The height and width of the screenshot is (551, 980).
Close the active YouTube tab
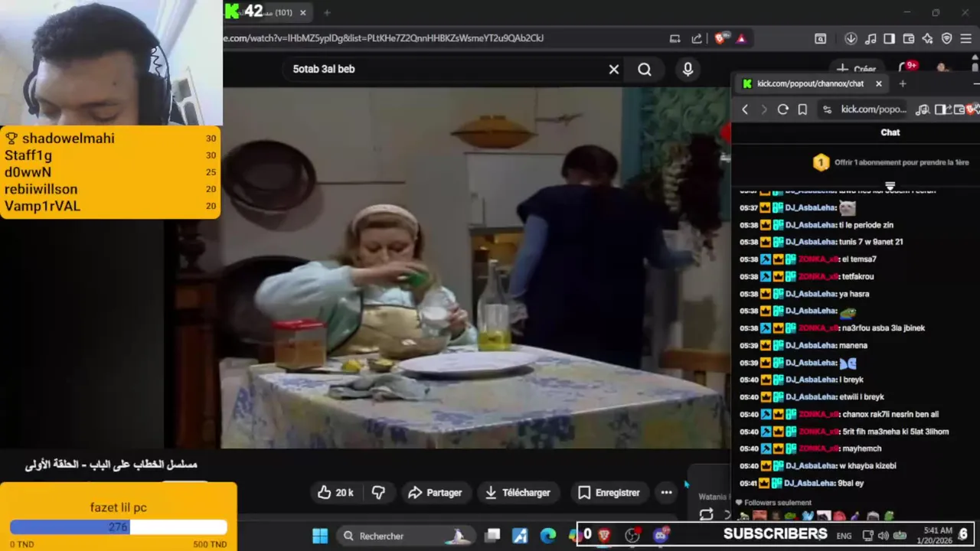point(303,12)
